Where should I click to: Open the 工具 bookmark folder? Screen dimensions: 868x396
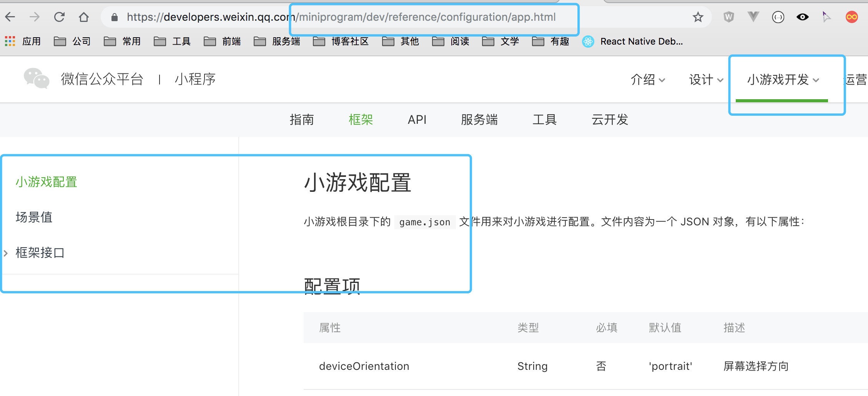[x=172, y=41]
